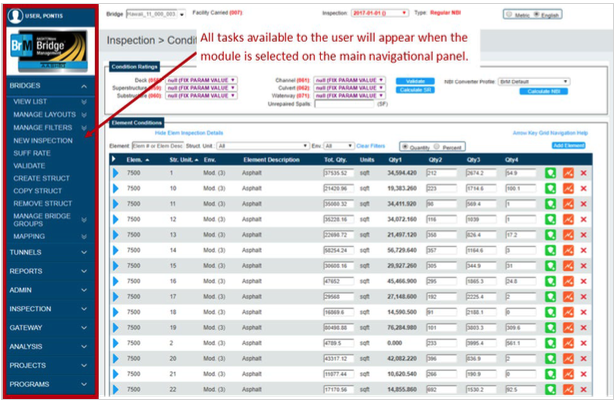Click orange chart icon for Str. Unit 14 row
Image resolution: width=616 pixels, height=401 pixels.
pos(568,250)
